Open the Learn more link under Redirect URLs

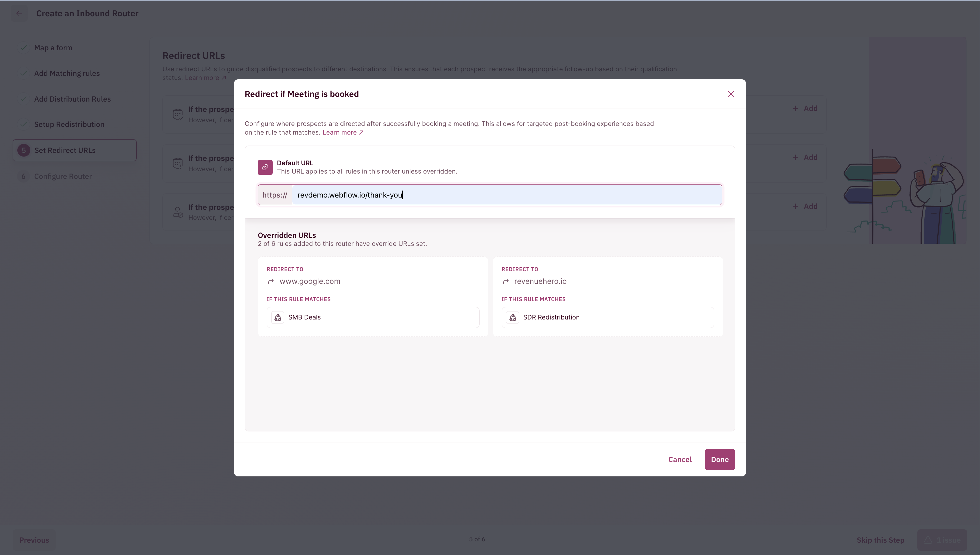tap(206, 78)
